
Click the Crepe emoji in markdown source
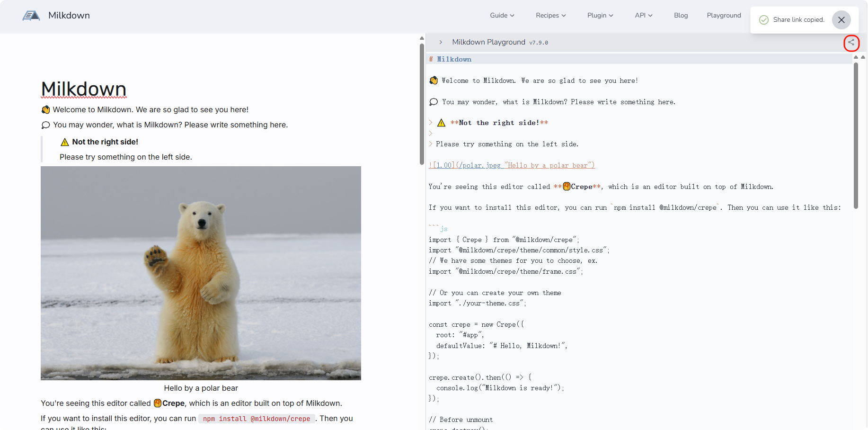[567, 187]
